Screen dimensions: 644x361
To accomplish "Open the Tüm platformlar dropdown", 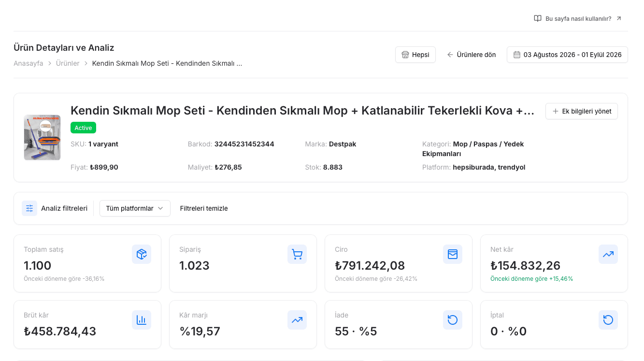I will click(x=135, y=208).
